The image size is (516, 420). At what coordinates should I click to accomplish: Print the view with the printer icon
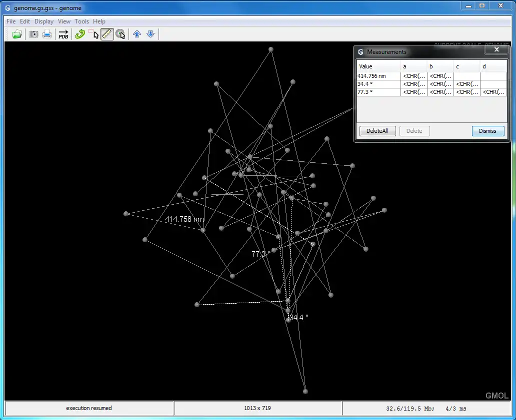[x=47, y=34]
